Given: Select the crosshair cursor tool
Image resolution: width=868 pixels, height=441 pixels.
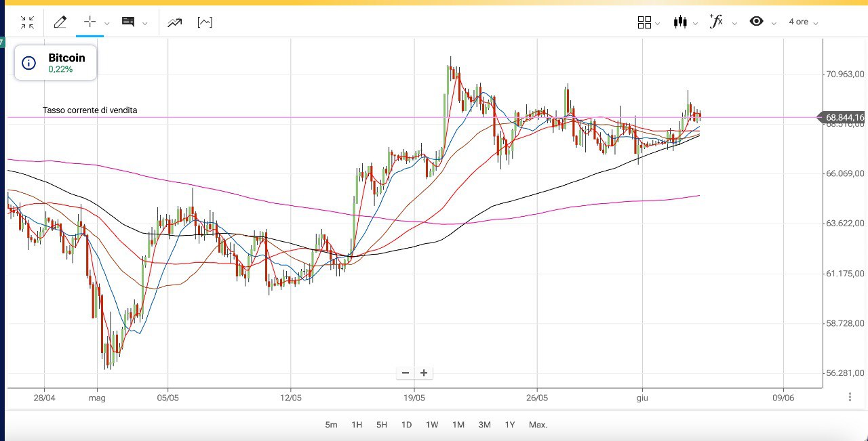Looking at the screenshot, I should (90, 22).
